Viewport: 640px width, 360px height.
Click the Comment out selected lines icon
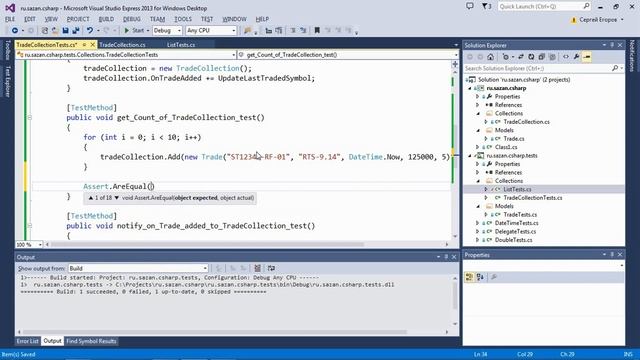pyautogui.click(x=293, y=31)
